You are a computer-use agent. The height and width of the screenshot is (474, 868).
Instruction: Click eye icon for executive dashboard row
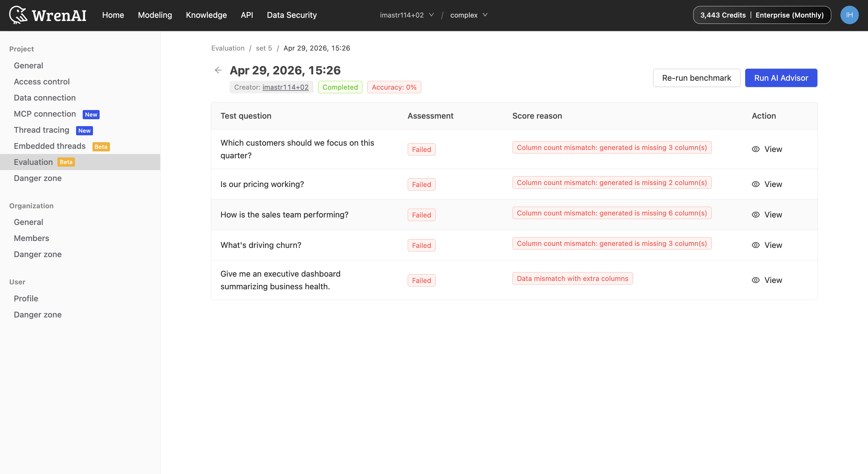point(756,280)
